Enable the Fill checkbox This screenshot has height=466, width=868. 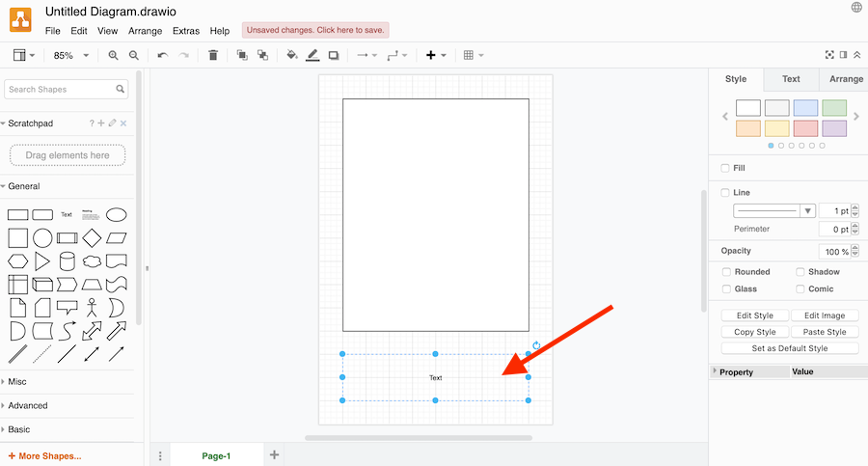(x=725, y=168)
